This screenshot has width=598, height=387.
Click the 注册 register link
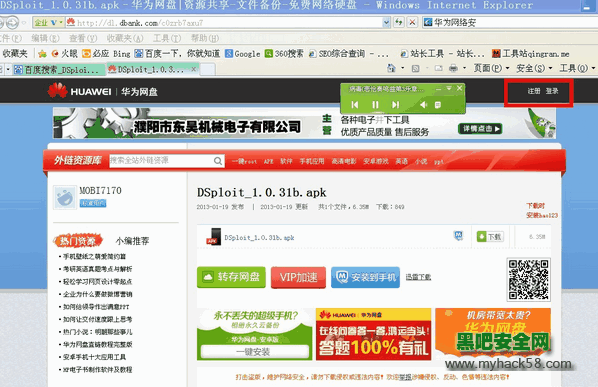click(x=534, y=91)
